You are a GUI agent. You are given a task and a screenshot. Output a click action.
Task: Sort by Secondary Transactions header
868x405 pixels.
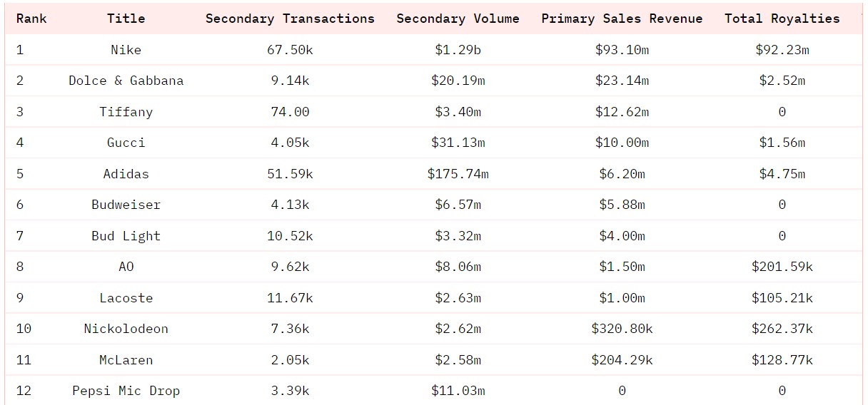290,19
